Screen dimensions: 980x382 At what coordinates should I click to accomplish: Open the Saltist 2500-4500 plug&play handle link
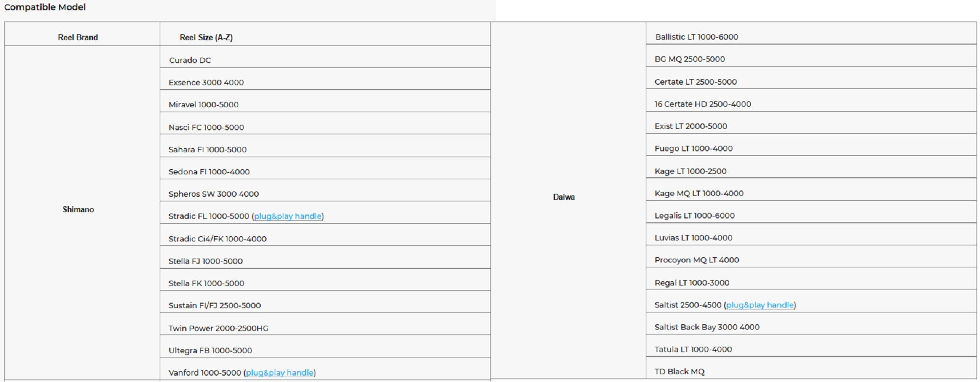[x=759, y=305]
